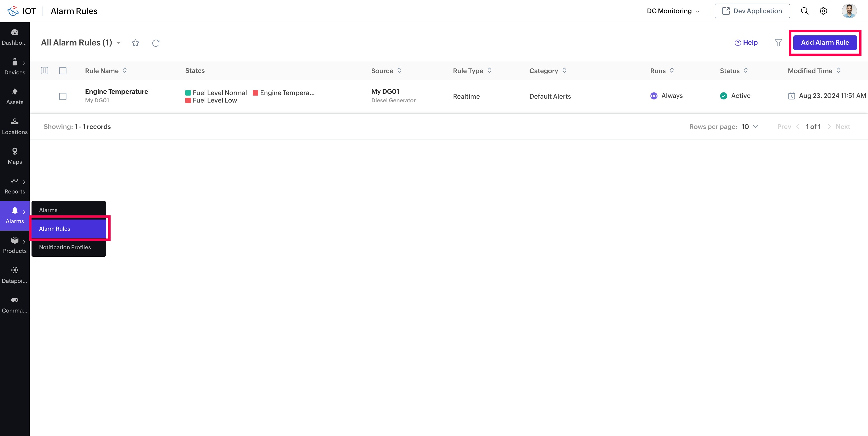Open the user profile avatar
The width and height of the screenshot is (868, 436).
click(x=849, y=11)
